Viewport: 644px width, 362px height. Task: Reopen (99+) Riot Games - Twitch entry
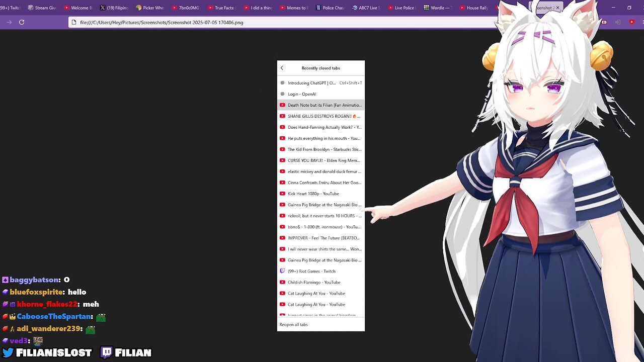[x=321, y=271]
